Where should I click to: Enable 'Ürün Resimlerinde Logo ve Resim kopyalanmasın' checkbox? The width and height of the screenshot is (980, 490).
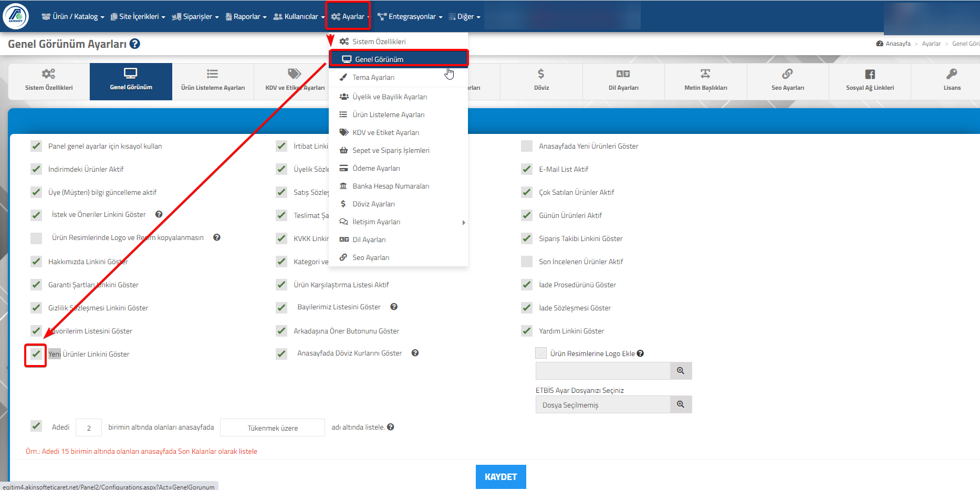[x=36, y=238]
